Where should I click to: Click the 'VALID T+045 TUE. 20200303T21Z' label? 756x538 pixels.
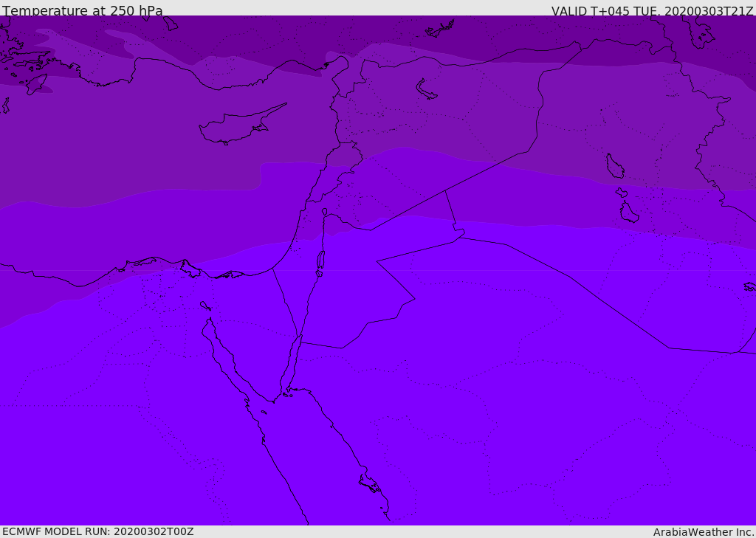coord(653,11)
